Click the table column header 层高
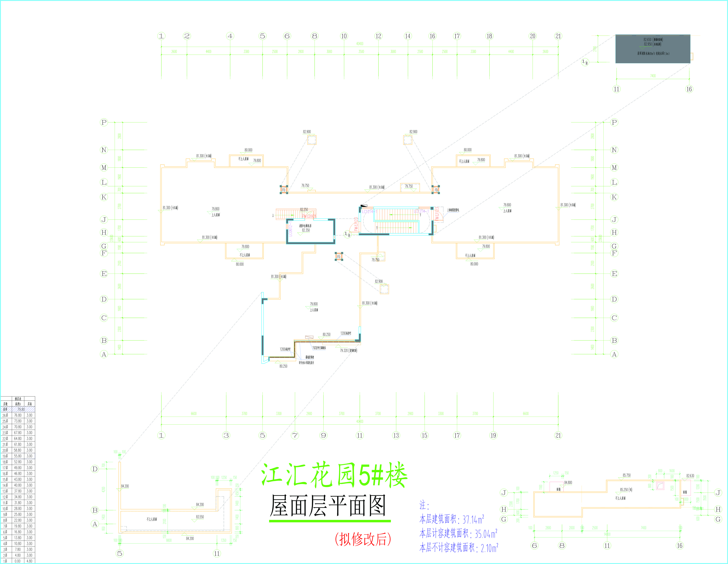Image resolution: width=728 pixels, height=564 pixels. pos(30,404)
